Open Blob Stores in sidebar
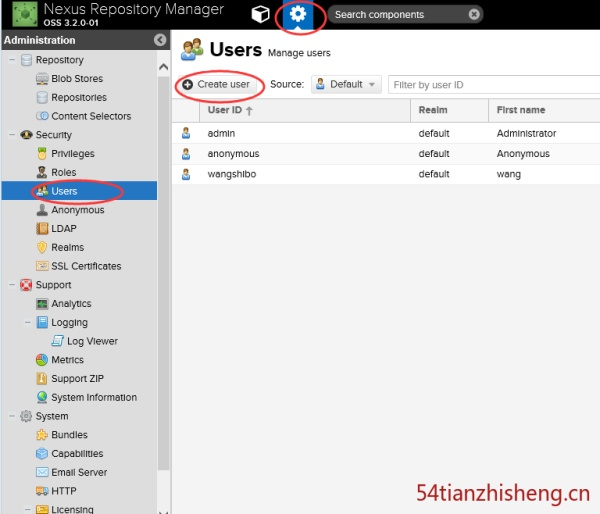Screen dimensions: 600x514 [x=77, y=78]
